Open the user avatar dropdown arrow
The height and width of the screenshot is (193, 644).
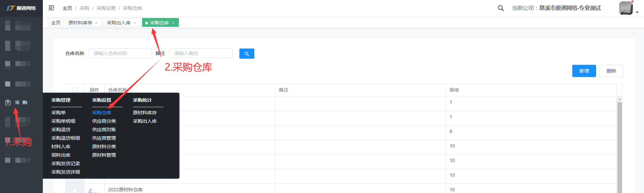637,12
